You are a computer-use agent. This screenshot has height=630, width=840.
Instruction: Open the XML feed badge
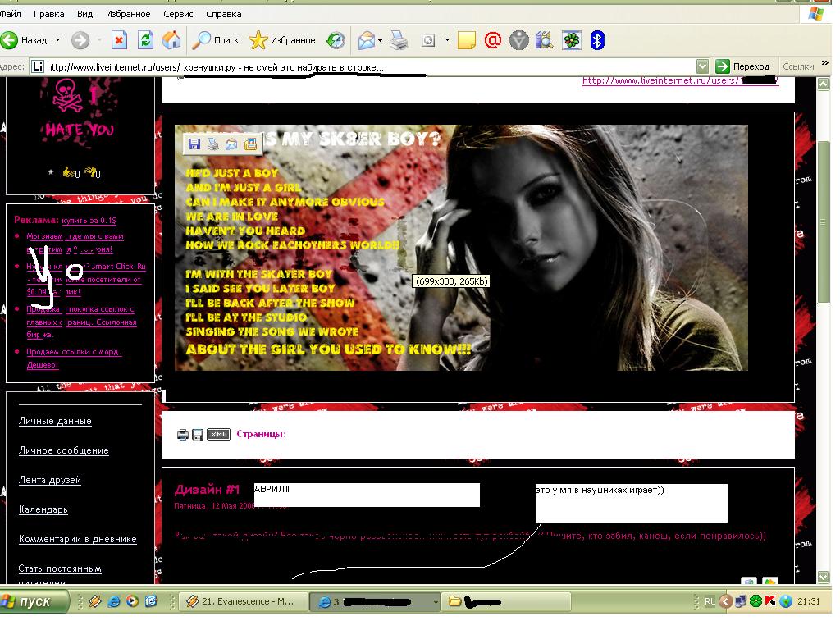[218, 434]
